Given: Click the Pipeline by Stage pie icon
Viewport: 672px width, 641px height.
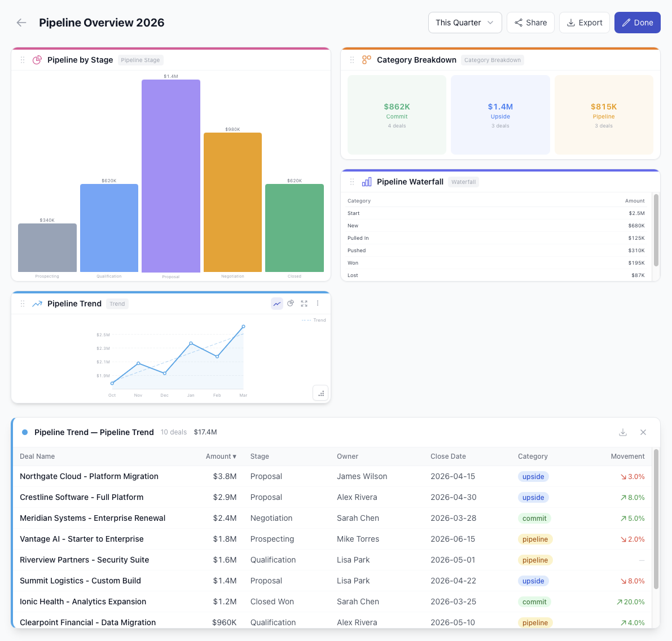Looking at the screenshot, I should pos(37,60).
